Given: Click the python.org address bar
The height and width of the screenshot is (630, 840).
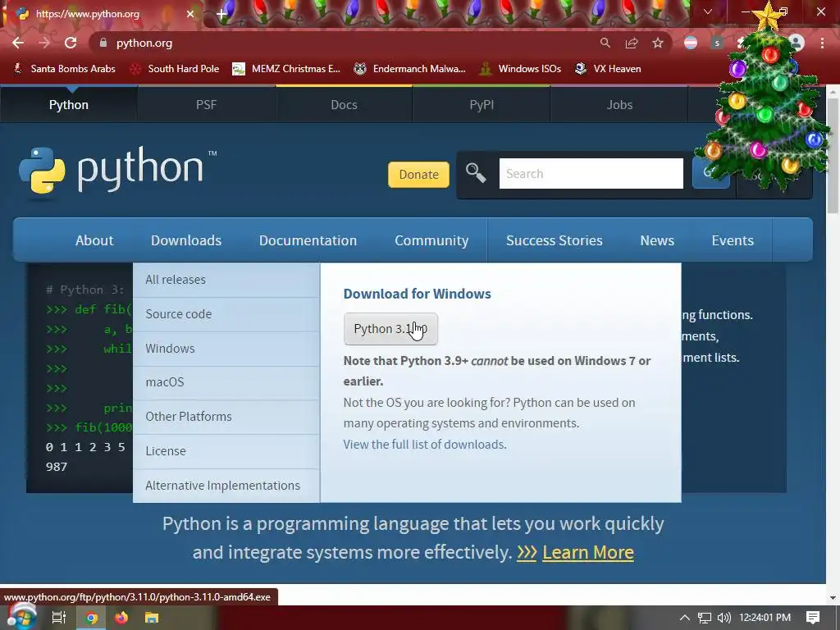Looking at the screenshot, I should [343, 43].
